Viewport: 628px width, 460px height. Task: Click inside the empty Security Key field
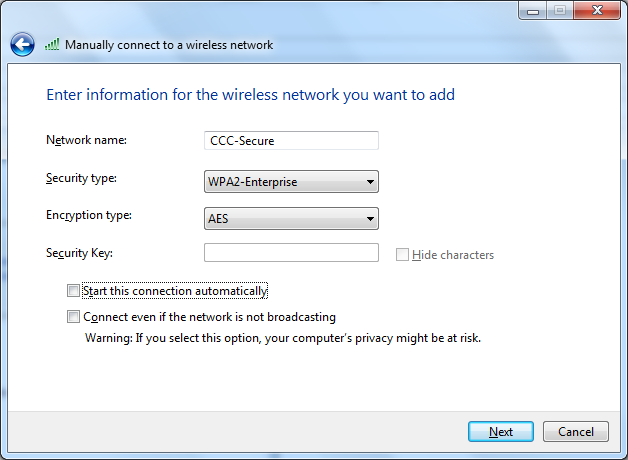tap(291, 253)
